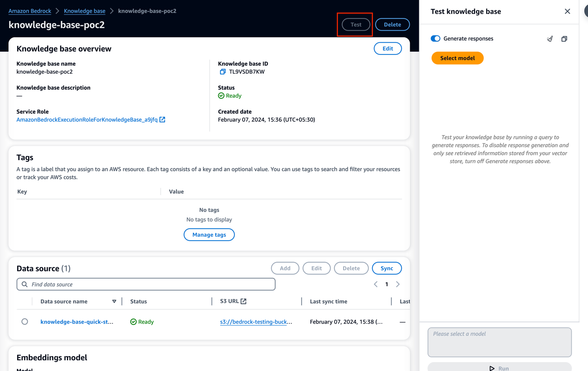588x371 pixels.
Task: Click Edit in Data source section
Action: point(316,268)
